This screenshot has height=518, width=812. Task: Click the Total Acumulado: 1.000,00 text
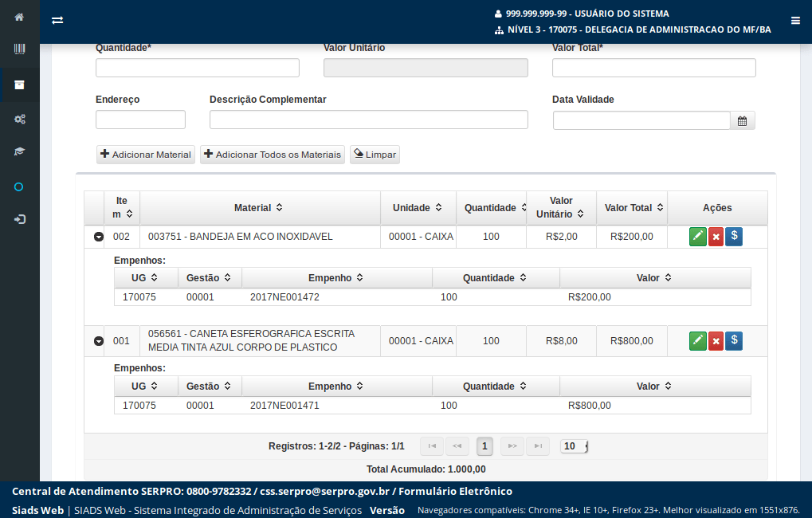click(426, 469)
